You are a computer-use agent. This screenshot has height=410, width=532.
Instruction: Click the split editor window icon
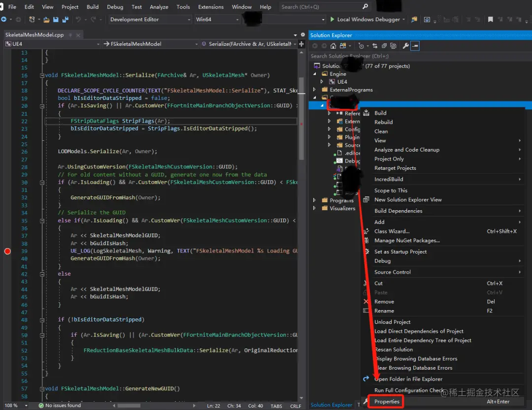301,44
